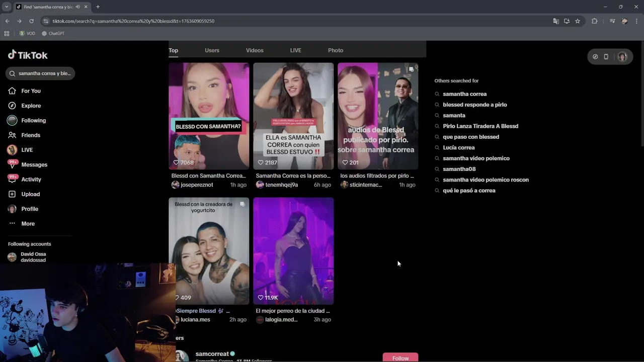
Task: Open the Chrome three-dot menu
Action: pyautogui.click(x=637, y=21)
